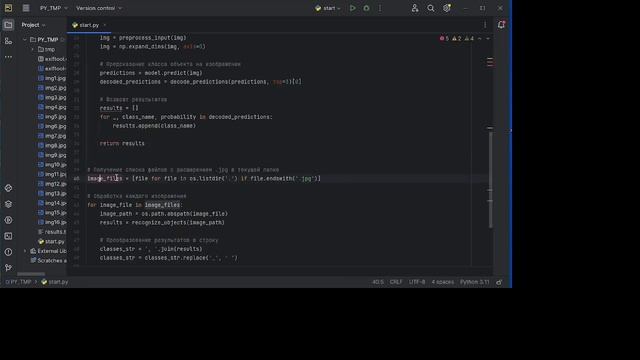The height and width of the screenshot is (360, 640).
Task: Open the Project tool window icon
Action: pyautogui.click(x=8, y=25)
